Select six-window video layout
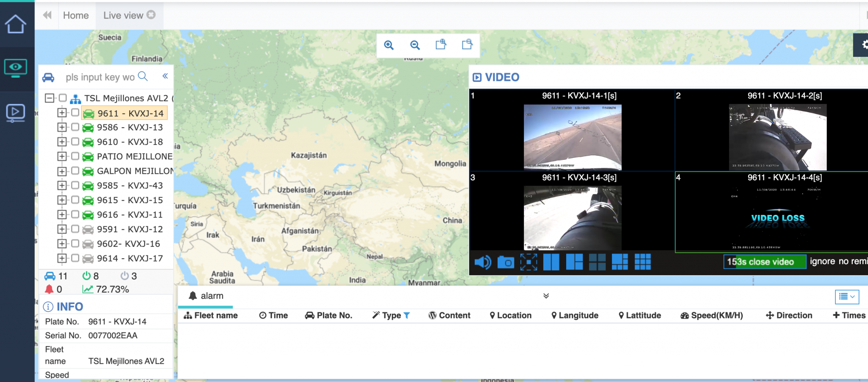Screen dimensions: 868x382 point(620,262)
